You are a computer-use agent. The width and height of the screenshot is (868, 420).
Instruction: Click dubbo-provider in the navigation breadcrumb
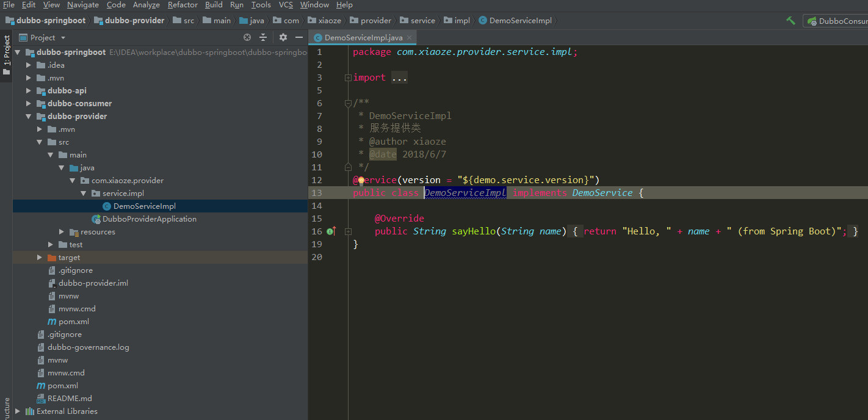click(134, 21)
